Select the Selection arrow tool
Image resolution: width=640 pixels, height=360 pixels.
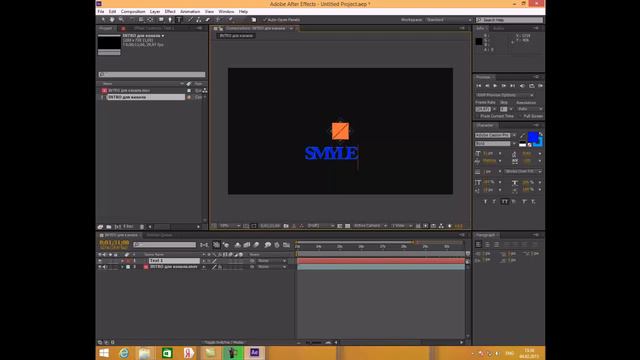(102, 20)
